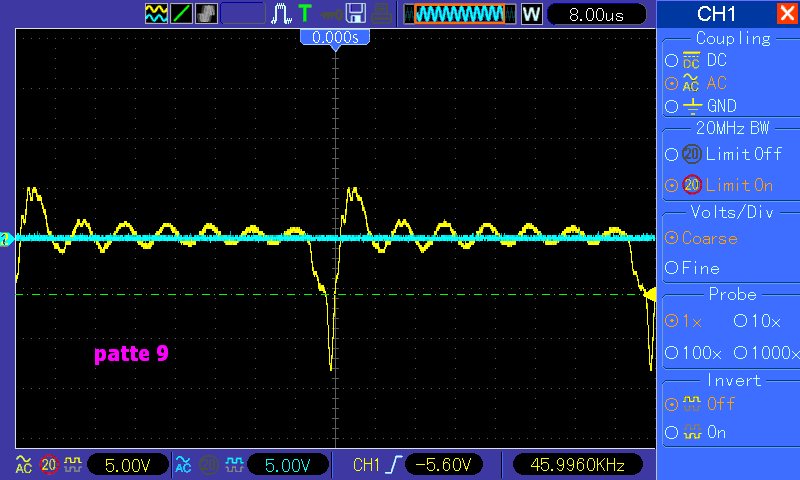Click the 0.000s horizontal position marker

336,36
